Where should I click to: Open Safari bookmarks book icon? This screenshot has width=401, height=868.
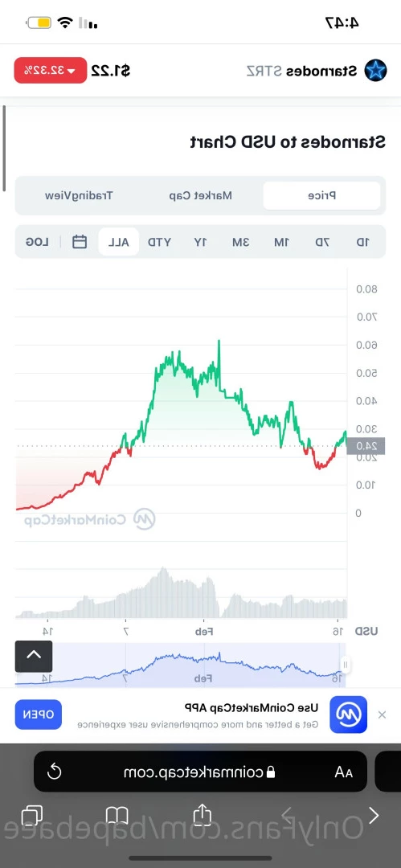(x=117, y=816)
